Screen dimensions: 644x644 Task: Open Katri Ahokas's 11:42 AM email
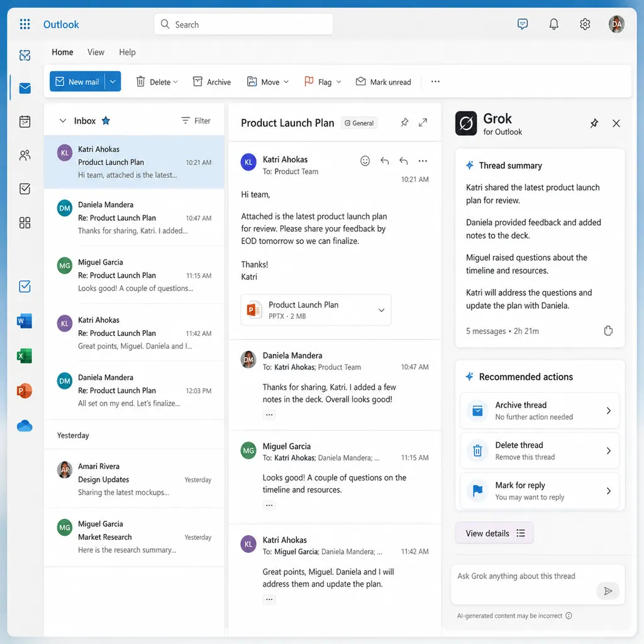click(134, 333)
